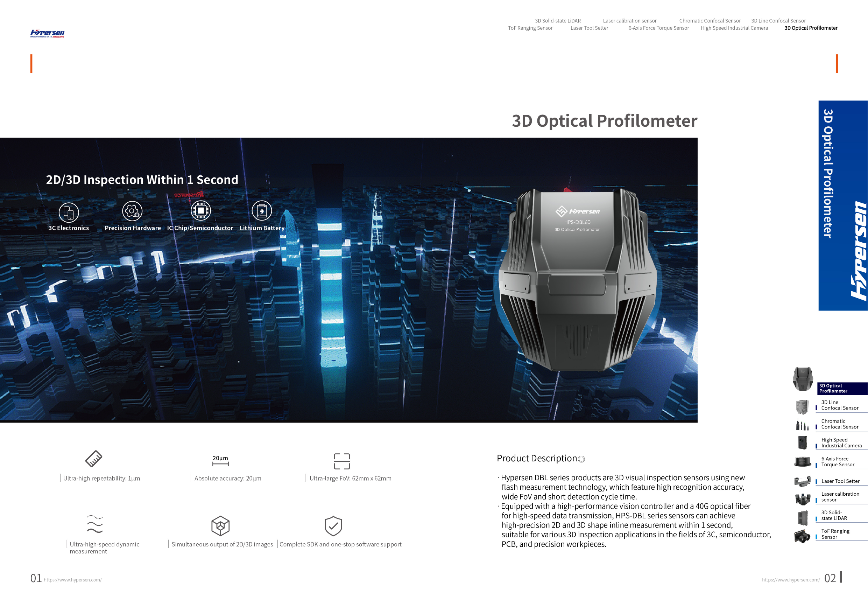This screenshot has height=614, width=868.
Task: Go to 6-Axis Force Torque Sensor top navigation
Action: pos(658,28)
